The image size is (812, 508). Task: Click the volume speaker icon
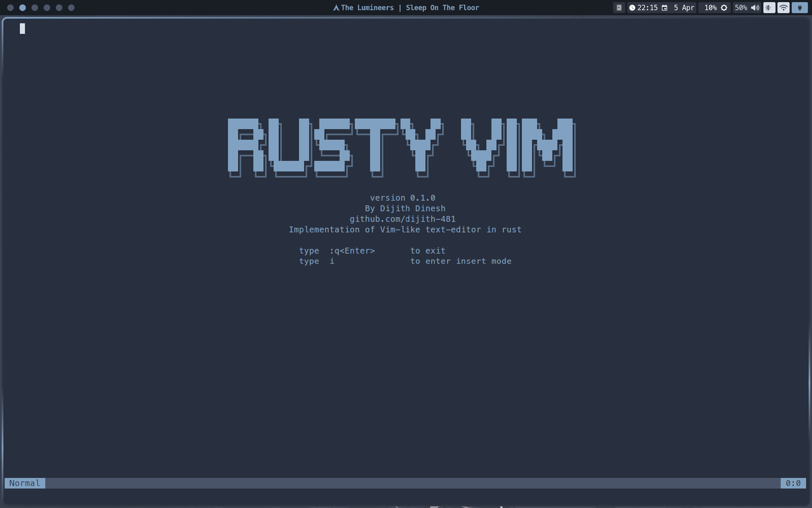(755, 8)
